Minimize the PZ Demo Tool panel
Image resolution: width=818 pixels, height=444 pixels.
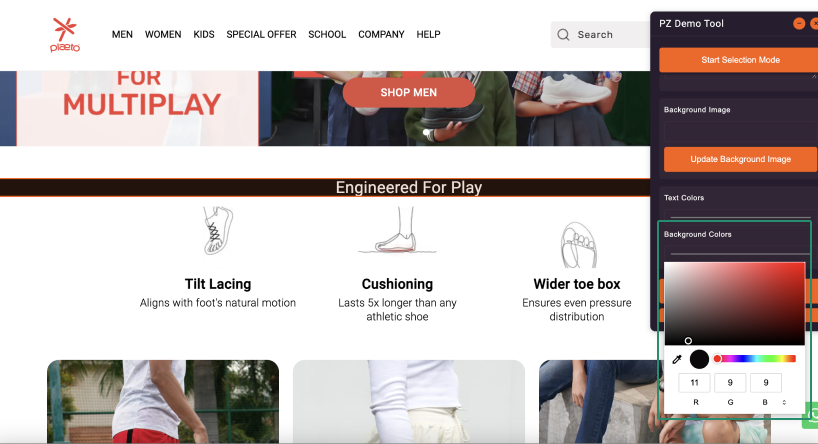799,23
